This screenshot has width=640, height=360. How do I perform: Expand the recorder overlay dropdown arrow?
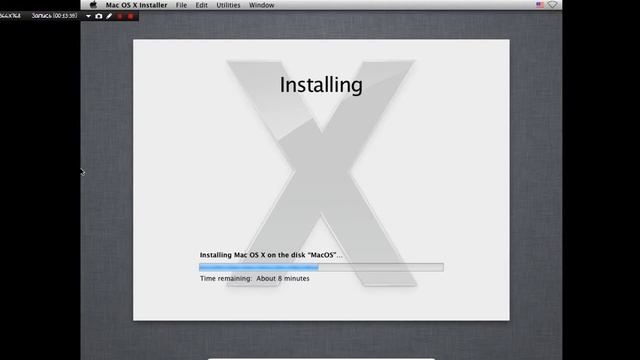click(88, 16)
